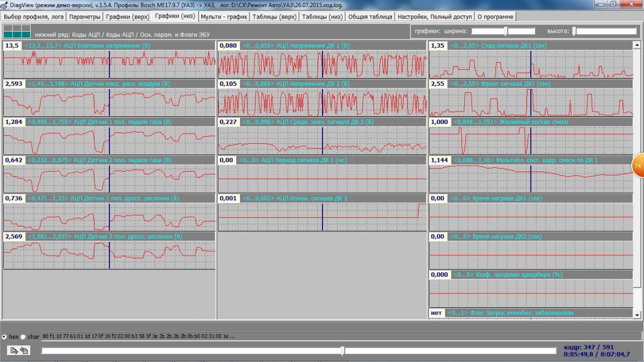644x362 pixels.
Task: Select the char display radio button
Action: 23,337
